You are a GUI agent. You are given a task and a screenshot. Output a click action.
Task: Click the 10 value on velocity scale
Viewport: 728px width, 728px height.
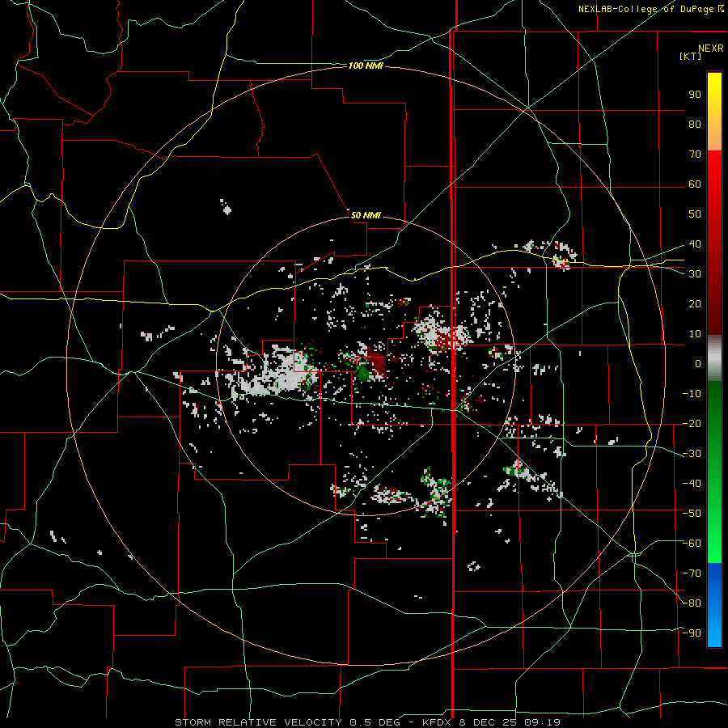pos(695,334)
